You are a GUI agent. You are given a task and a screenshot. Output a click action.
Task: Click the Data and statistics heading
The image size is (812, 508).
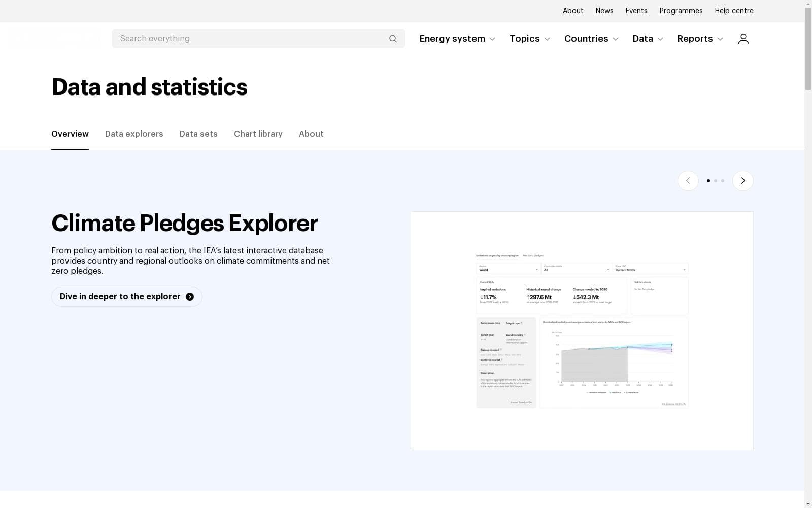(150, 87)
